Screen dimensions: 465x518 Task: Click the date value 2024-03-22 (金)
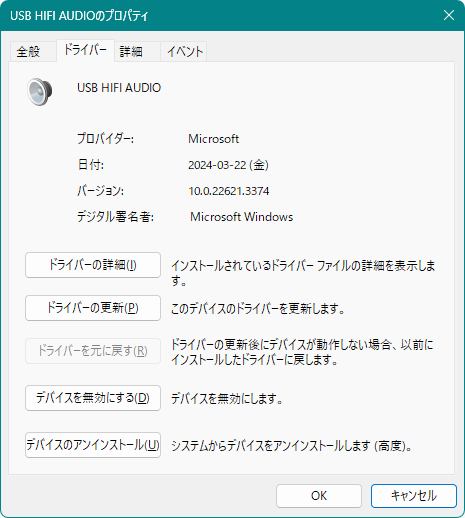coord(228,165)
